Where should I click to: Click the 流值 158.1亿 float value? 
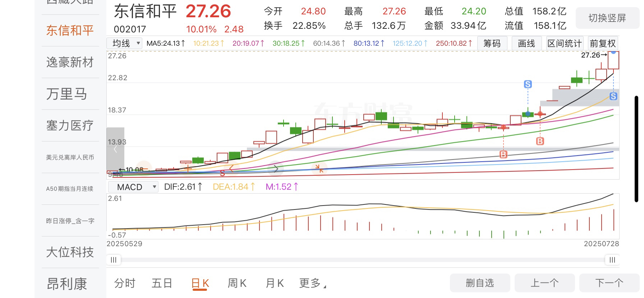tap(550, 26)
